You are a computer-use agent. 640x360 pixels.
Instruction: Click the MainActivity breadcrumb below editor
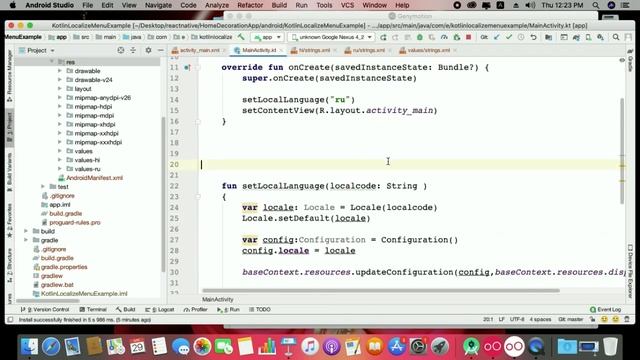pos(218,300)
